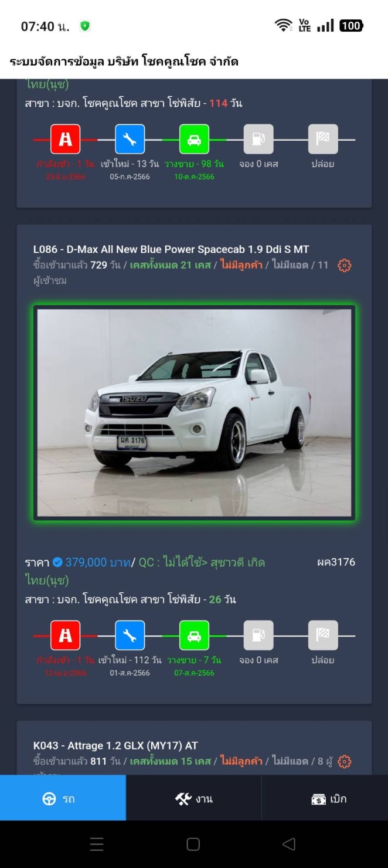388x868 pixels.
Task: Tap the gray checkered flag icon in L086 timeline
Action: (x=323, y=635)
